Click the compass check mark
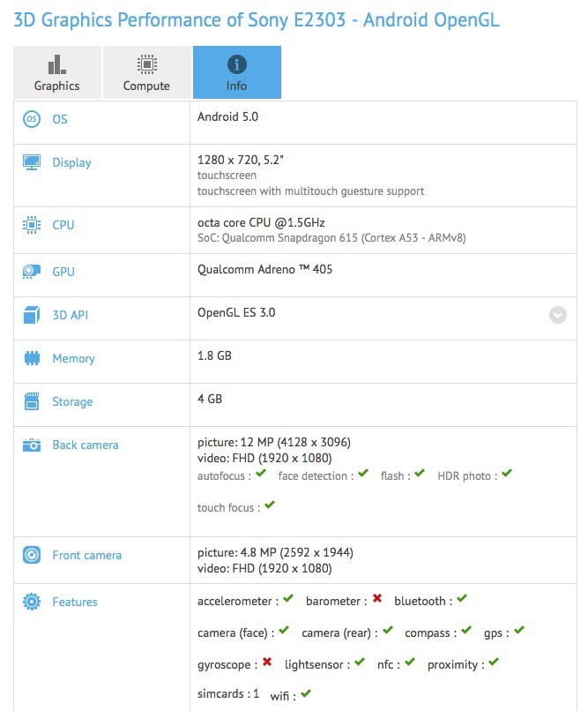The image size is (588, 711). [x=466, y=631]
